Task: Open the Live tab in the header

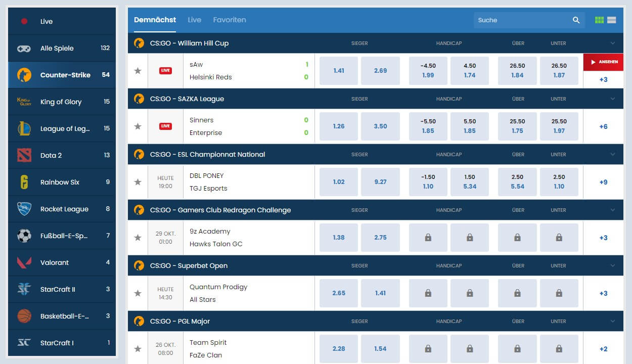Action: pos(195,20)
